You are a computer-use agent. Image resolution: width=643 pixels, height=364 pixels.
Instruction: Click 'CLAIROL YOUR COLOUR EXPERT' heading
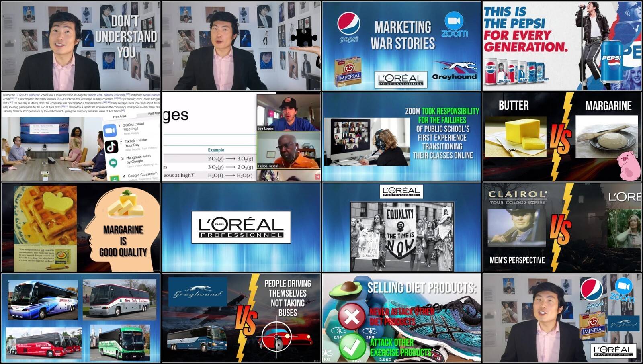[x=518, y=197]
